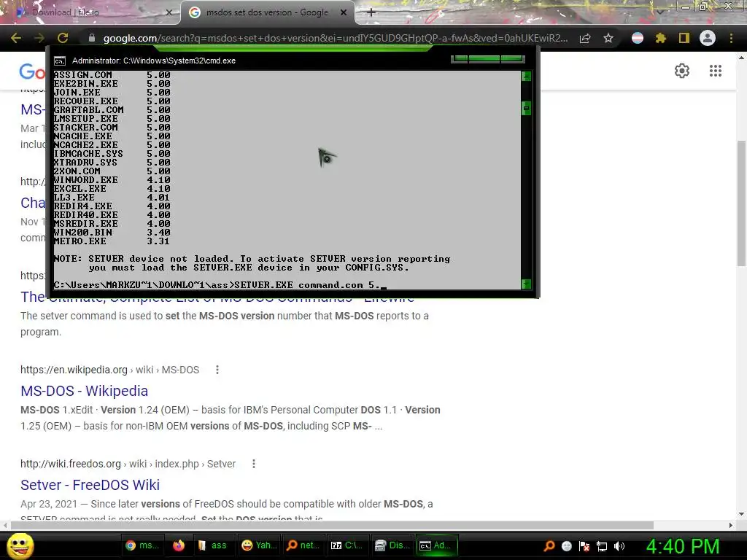Click the cmd window scrollbar thumb
The height and width of the screenshot is (560, 747).
(x=527, y=109)
